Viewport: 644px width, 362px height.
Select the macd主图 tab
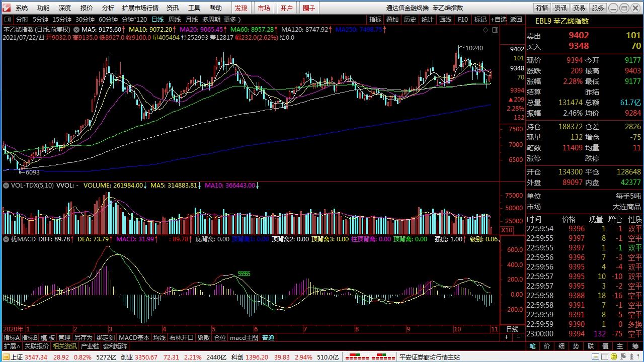[244, 338]
